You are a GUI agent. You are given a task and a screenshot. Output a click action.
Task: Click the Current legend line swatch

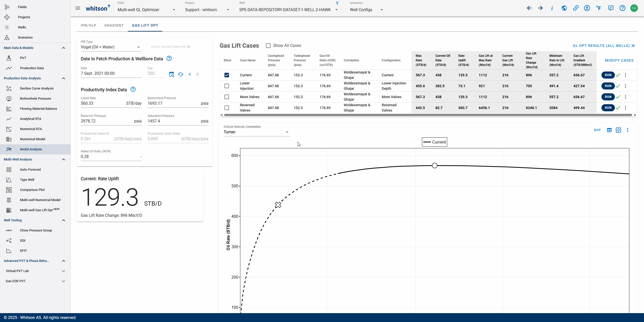coord(427,142)
